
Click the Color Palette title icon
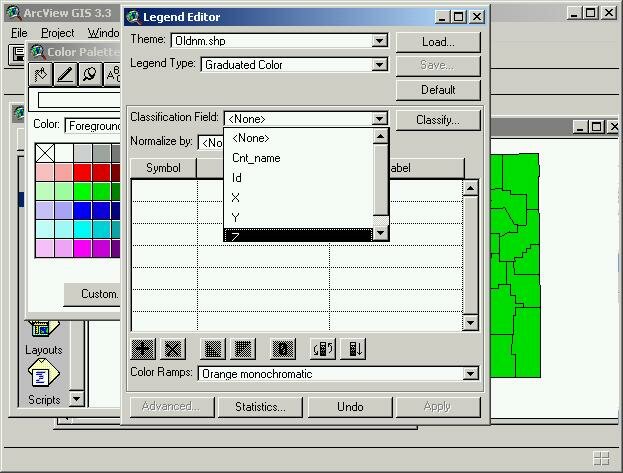point(38,52)
